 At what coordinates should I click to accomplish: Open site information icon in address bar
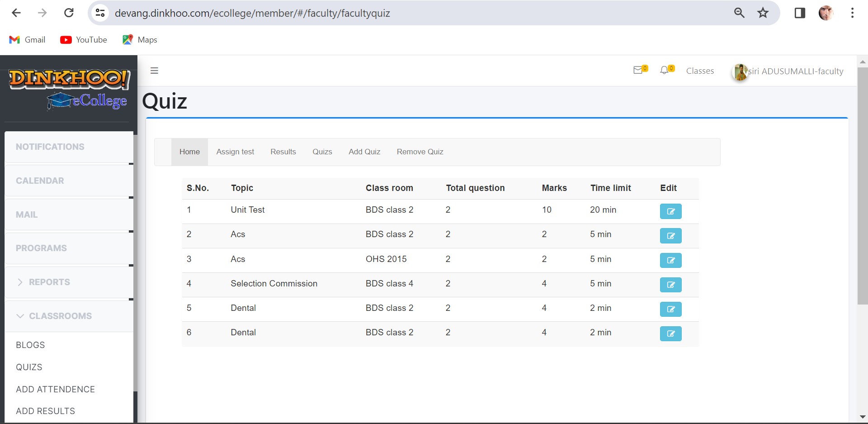pyautogui.click(x=100, y=13)
